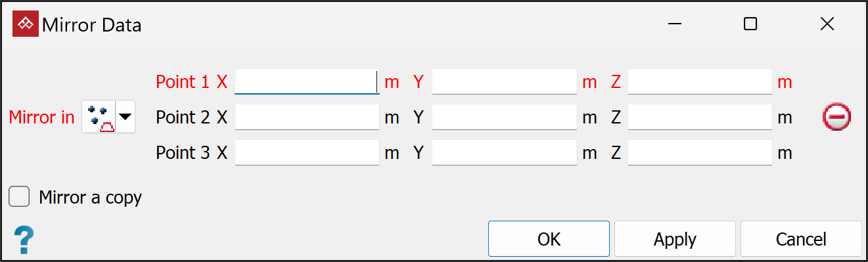The image size is (868, 262).
Task: Click the three-points mirror plane icon
Action: click(99, 118)
